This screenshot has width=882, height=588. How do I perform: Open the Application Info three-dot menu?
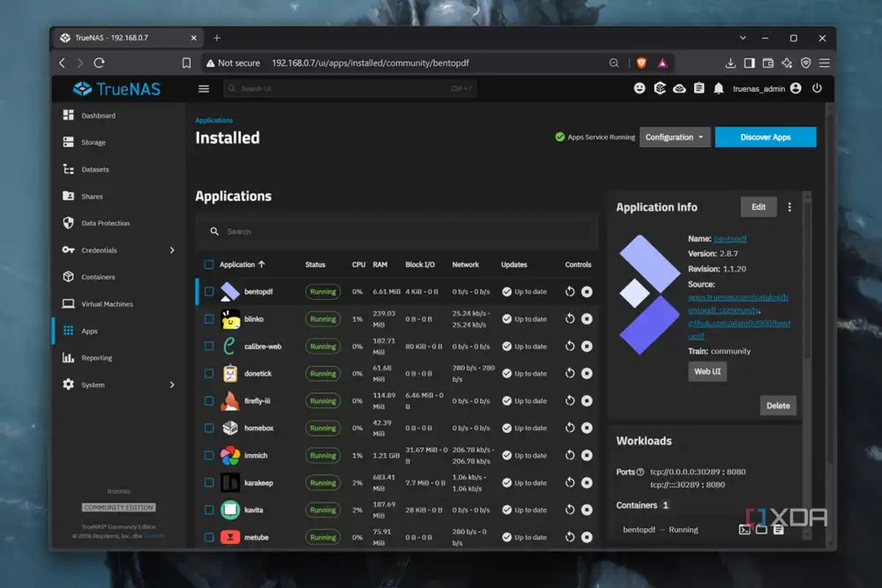click(x=789, y=207)
